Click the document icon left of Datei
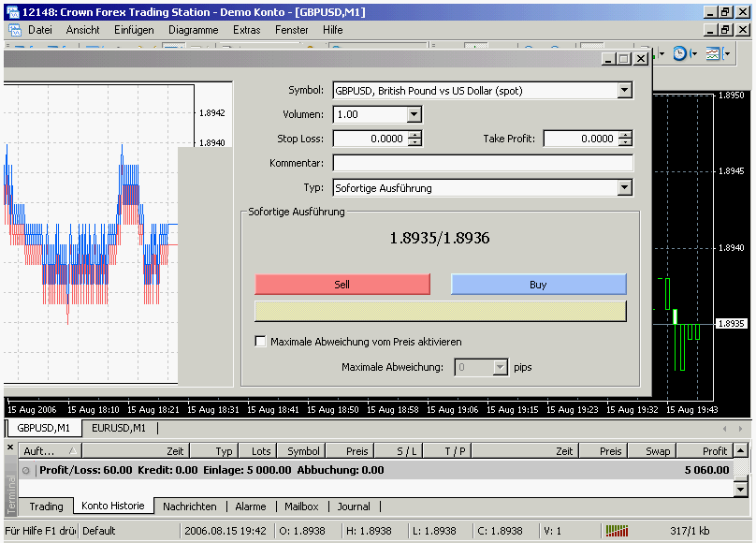The image size is (756, 543). tap(14, 30)
